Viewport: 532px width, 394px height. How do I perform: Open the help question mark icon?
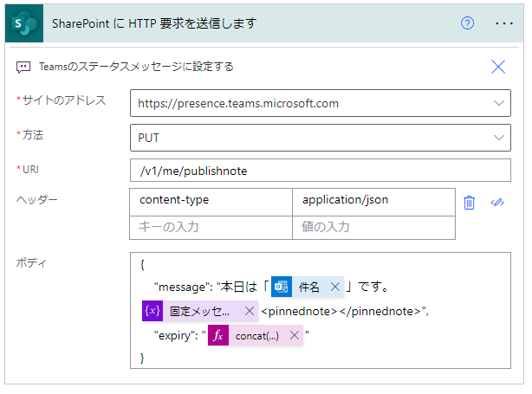tap(468, 23)
